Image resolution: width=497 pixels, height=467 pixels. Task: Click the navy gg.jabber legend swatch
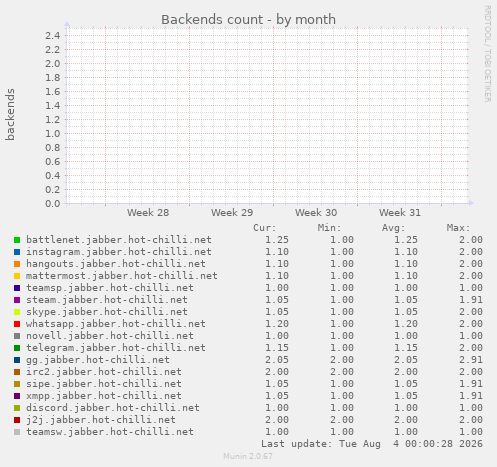[17, 360]
